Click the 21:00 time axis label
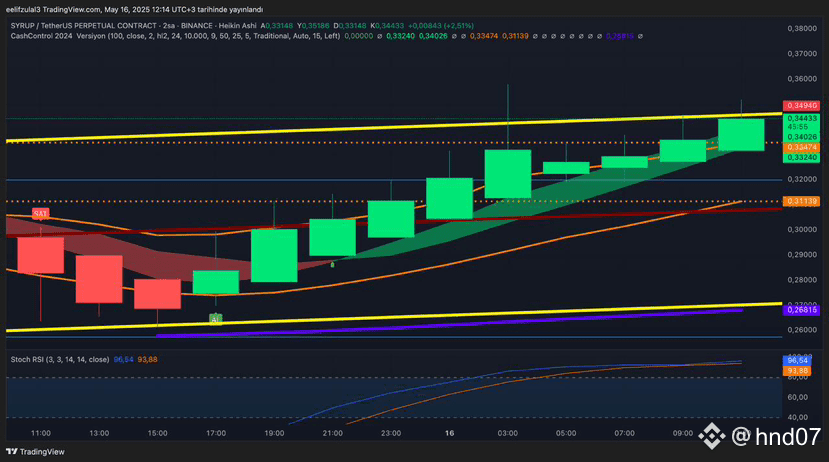This screenshot has width=829, height=462. coord(333,433)
